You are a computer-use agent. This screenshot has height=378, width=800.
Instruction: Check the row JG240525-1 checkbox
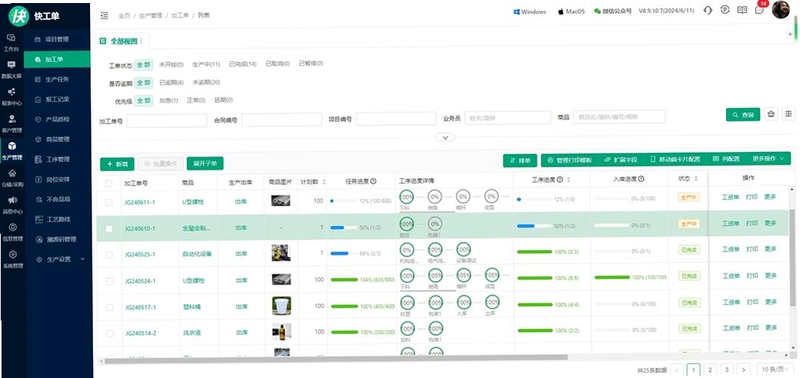pyautogui.click(x=109, y=255)
